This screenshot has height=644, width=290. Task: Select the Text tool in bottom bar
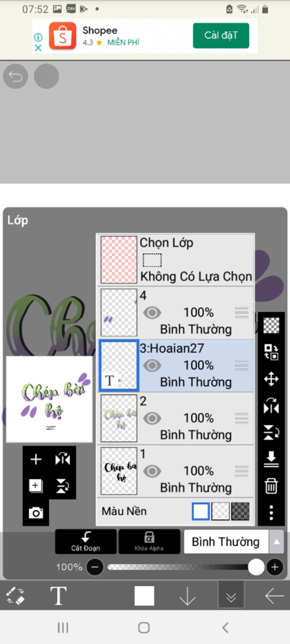pyautogui.click(x=58, y=596)
